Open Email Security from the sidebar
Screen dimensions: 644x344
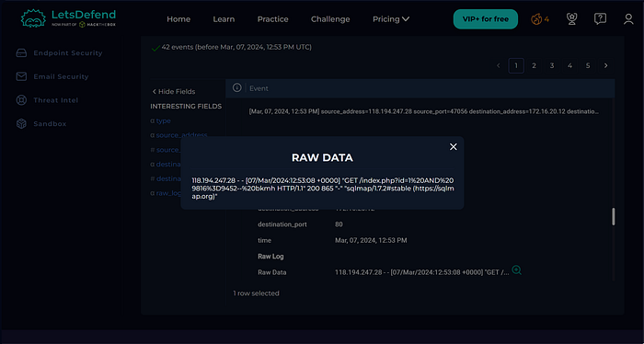pyautogui.click(x=61, y=76)
